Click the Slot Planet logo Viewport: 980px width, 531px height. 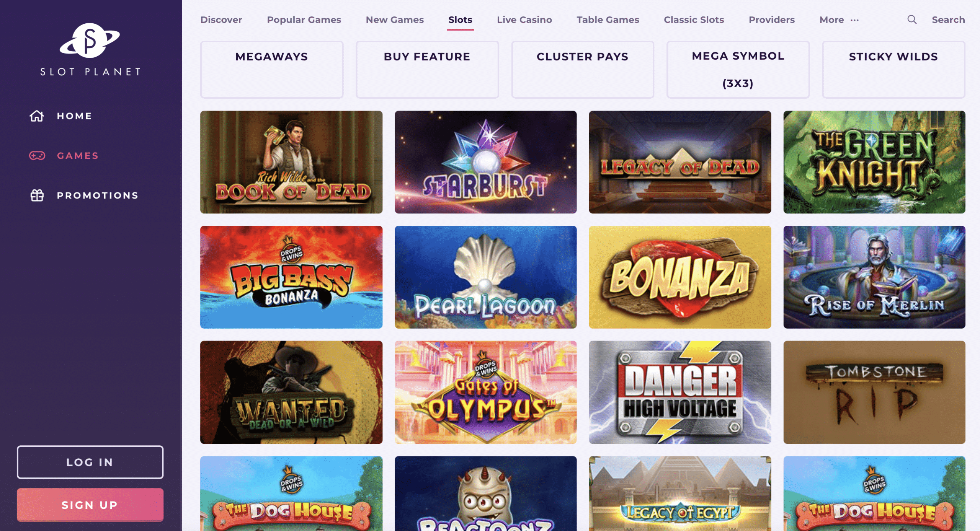click(90, 49)
